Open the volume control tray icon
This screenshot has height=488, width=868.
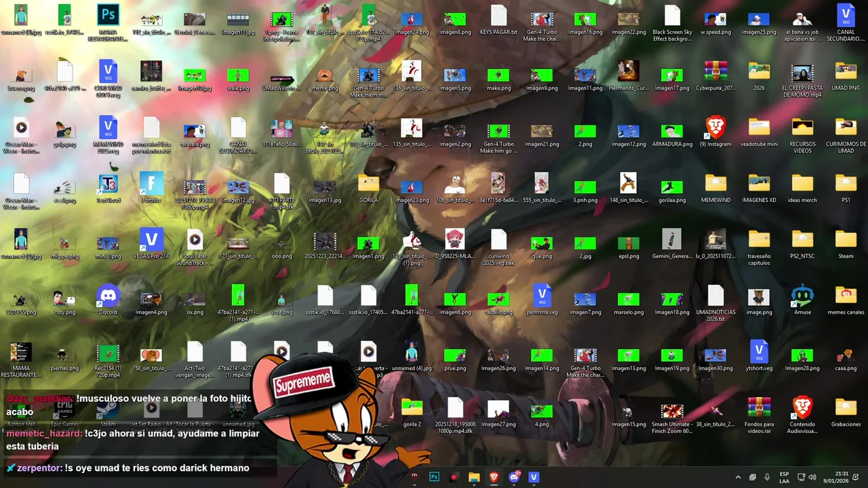(x=812, y=477)
